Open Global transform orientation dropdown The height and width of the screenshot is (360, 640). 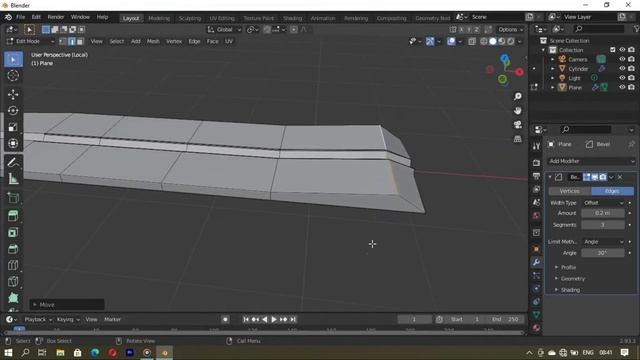coord(224,29)
